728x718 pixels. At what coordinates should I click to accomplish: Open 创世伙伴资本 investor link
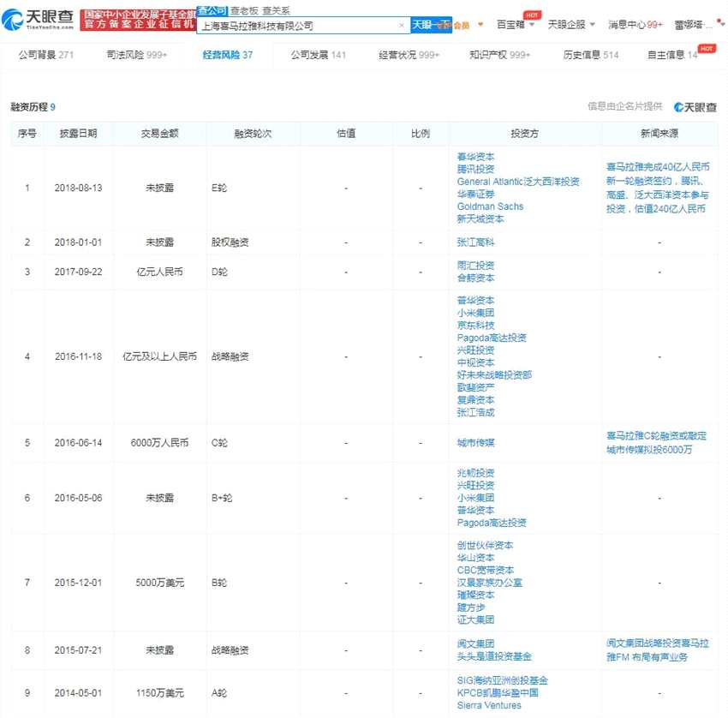pyautogui.click(x=485, y=545)
